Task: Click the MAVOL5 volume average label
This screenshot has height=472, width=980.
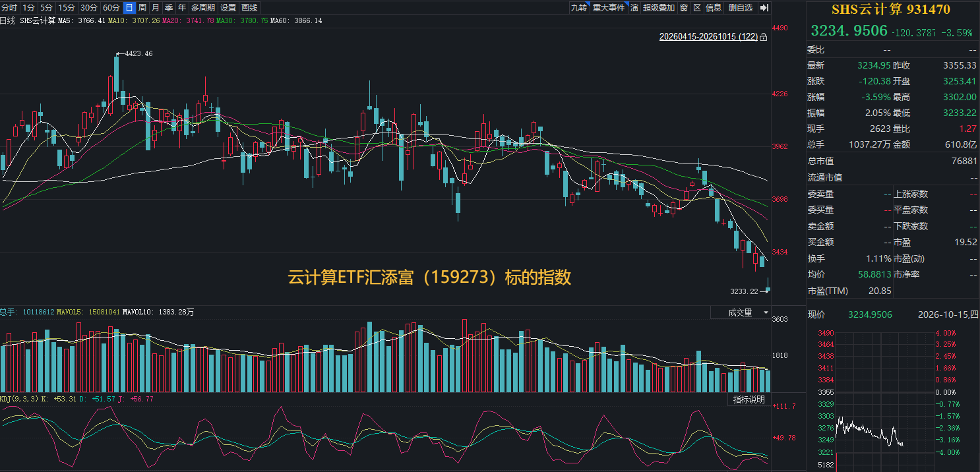Action: [88, 312]
